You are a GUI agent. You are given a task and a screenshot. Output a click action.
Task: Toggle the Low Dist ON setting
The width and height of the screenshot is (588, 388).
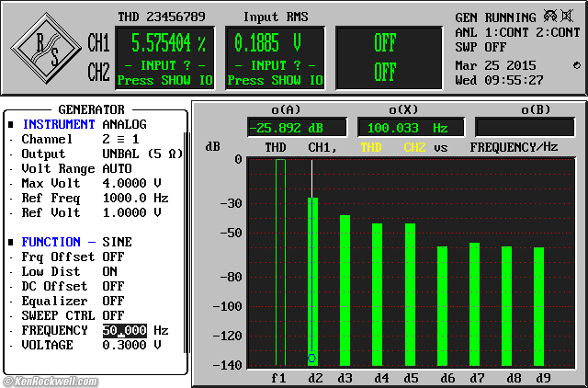(110, 271)
